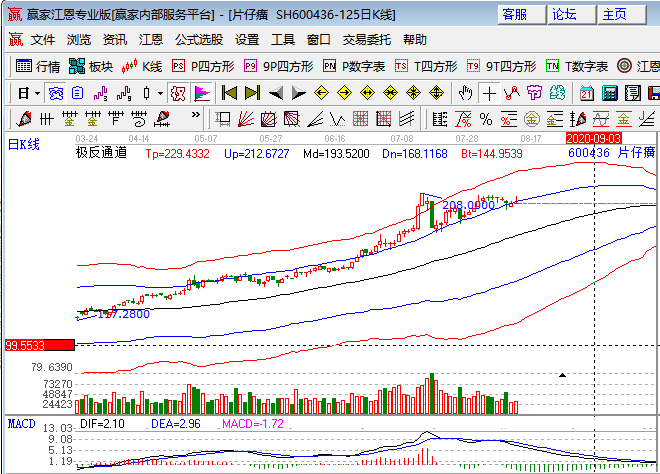Jump to last bar icon
Viewport: 660px width, 474px height.
(x=253, y=93)
